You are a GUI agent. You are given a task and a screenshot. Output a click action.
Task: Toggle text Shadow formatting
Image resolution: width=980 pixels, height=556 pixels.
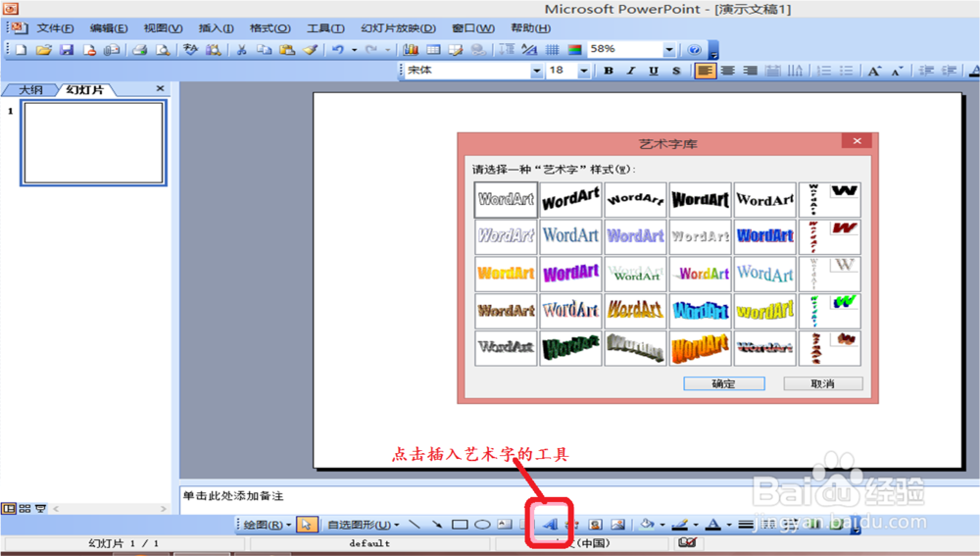[x=675, y=71]
